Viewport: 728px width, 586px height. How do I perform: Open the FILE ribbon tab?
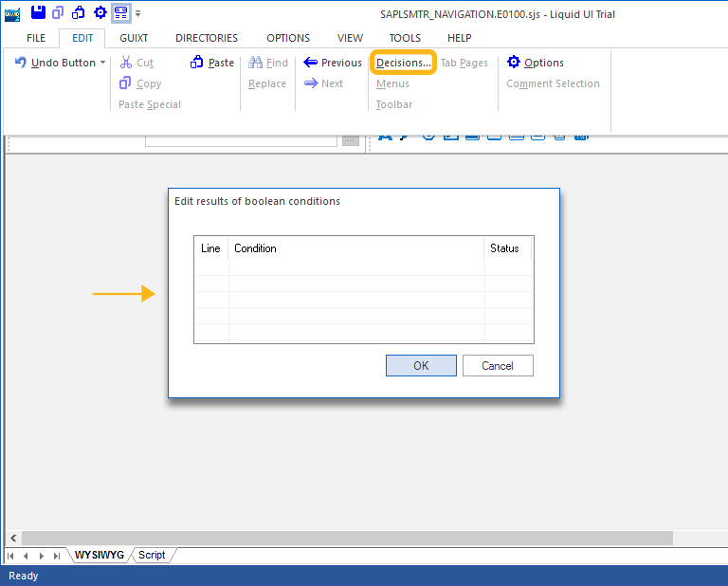pos(36,38)
